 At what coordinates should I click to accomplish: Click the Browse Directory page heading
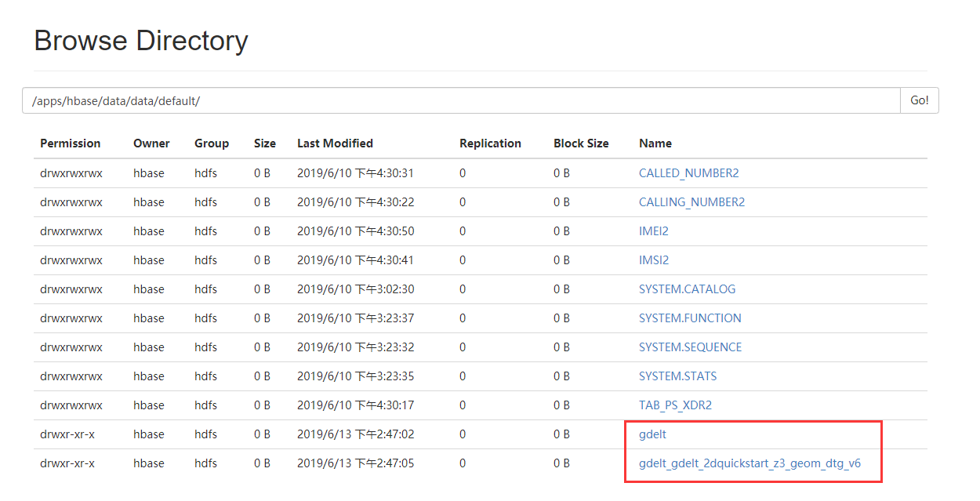141,41
